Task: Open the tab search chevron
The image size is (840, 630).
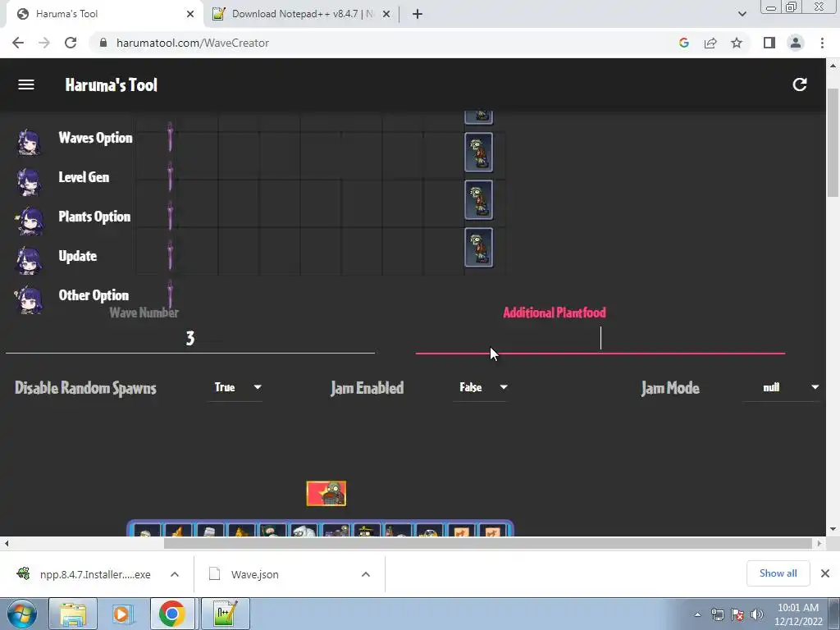Action: tap(742, 14)
